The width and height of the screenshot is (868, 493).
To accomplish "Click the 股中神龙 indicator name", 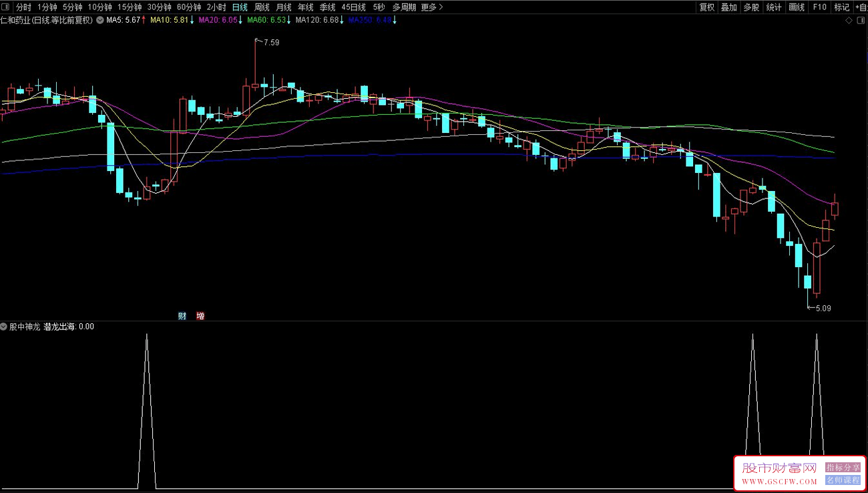I will point(25,327).
